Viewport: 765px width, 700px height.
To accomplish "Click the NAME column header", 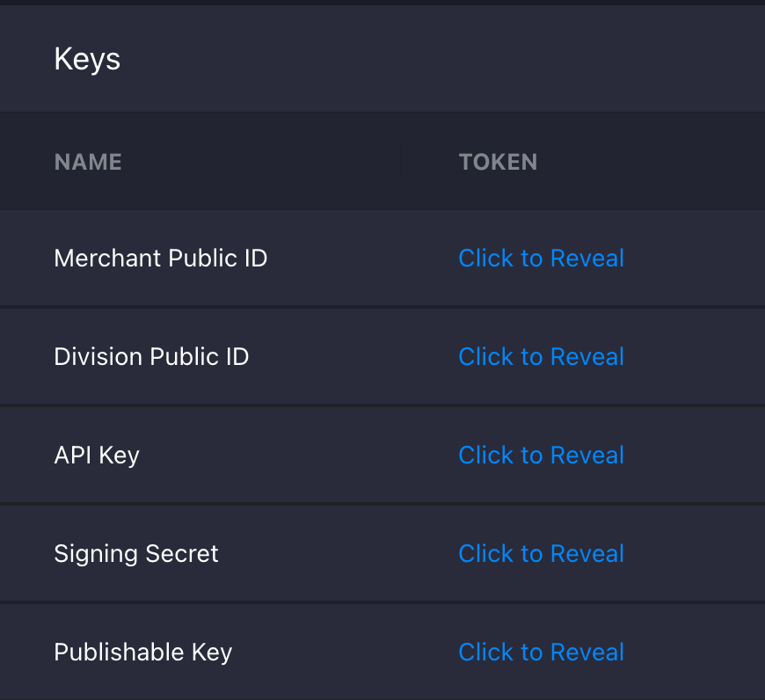I will 88,162.
